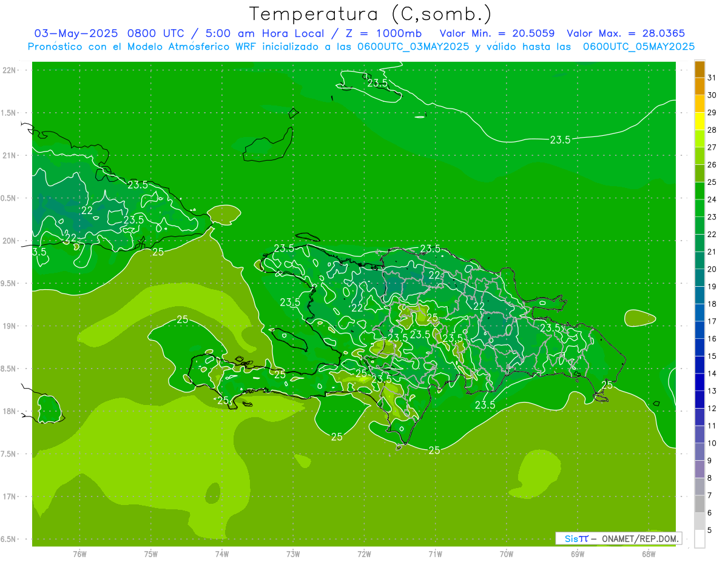
Task: Click the "20" value on the color legend
Action: tap(712, 269)
